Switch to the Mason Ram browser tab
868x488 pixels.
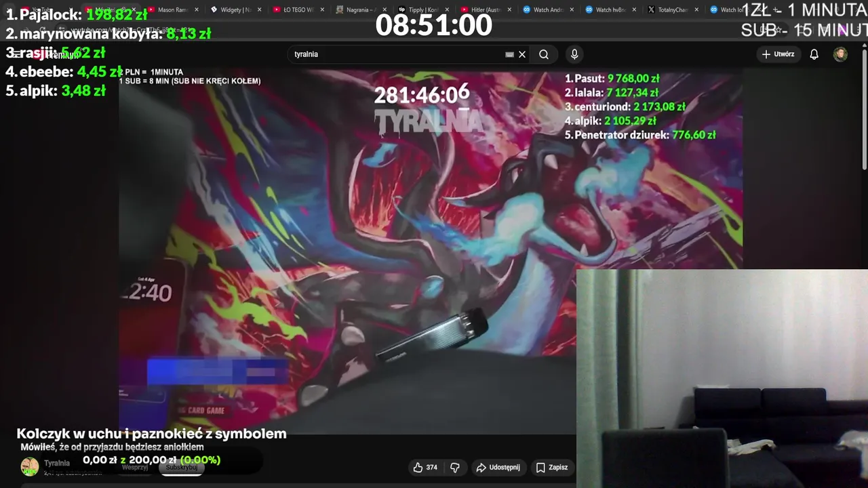[173, 9]
